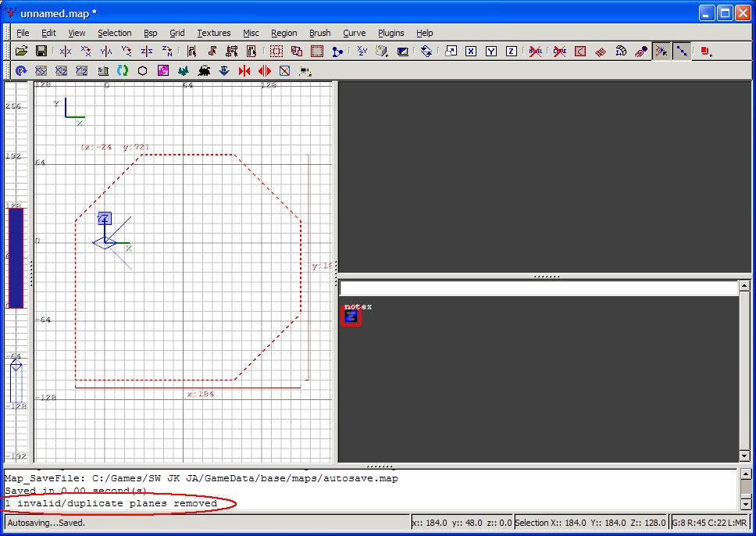This screenshot has height=536, width=756.
Task: Click the show patches as wireframe icon
Action: tap(601, 51)
